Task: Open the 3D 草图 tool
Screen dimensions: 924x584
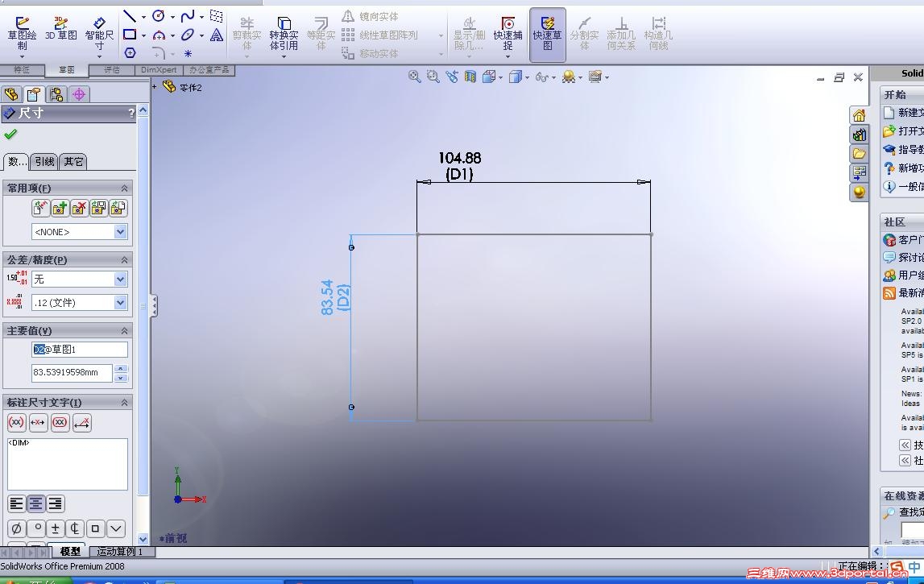Action: (x=60, y=29)
